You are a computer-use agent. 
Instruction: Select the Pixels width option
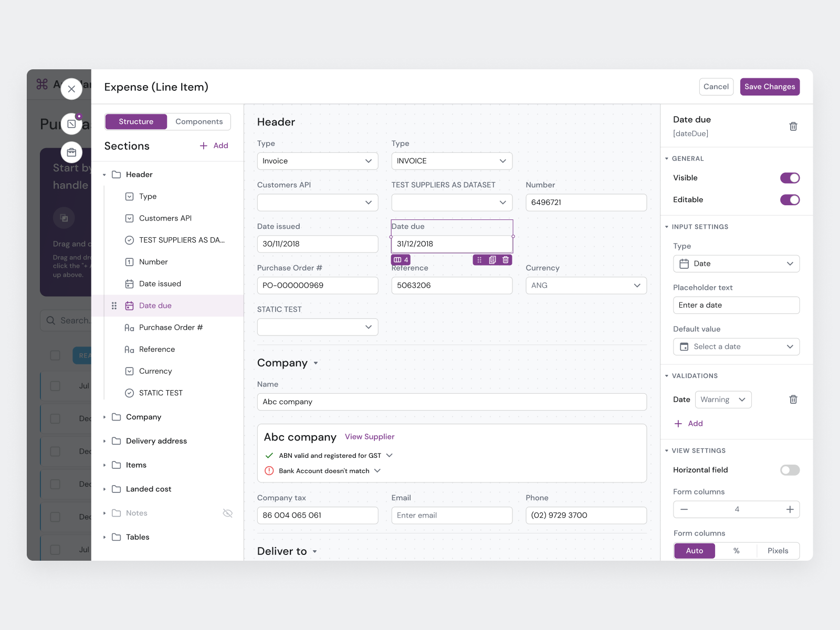(x=778, y=551)
